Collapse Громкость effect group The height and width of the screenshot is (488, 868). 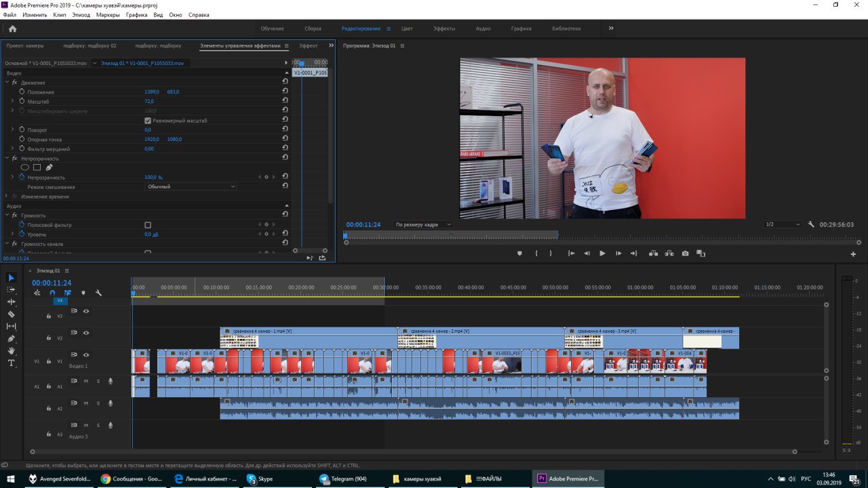(7, 215)
